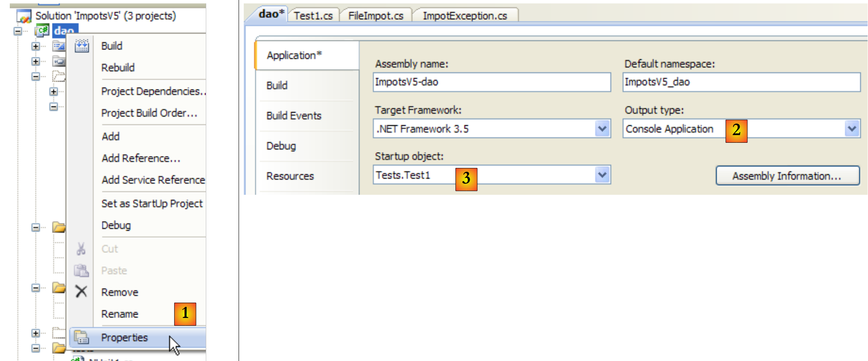Screen dimensions: 868x361
Task: Click the Properties icon in context menu
Action: click(x=81, y=338)
